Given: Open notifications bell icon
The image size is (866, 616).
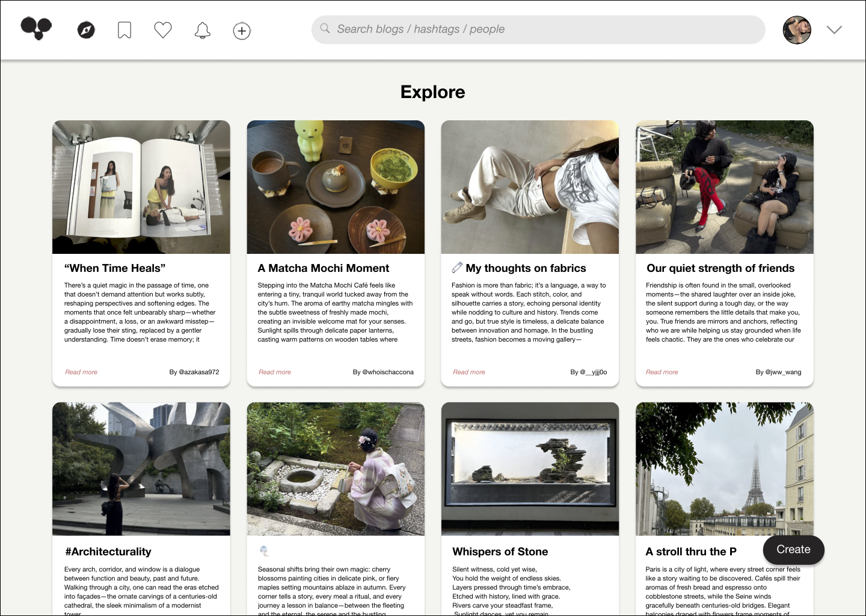Looking at the screenshot, I should [203, 30].
